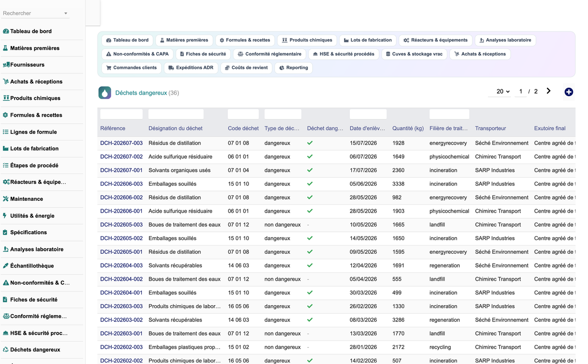Switch to the Commandes clients tab
This screenshot has width=588, height=364.
[131, 68]
